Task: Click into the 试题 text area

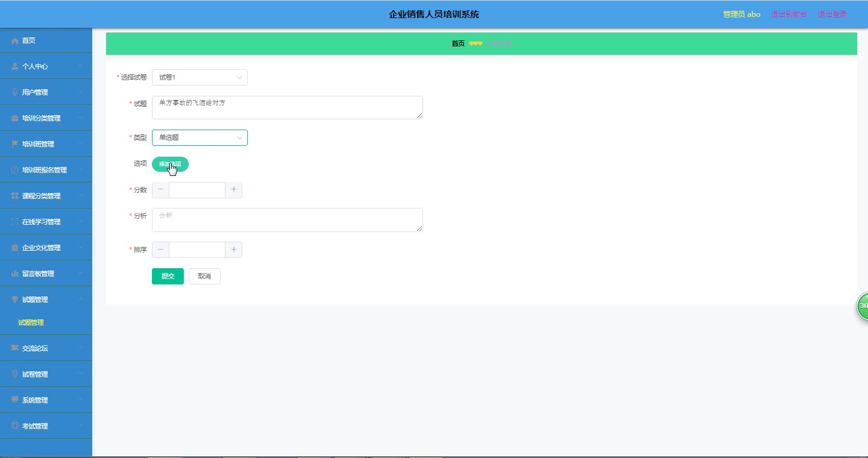Action: 288,107
